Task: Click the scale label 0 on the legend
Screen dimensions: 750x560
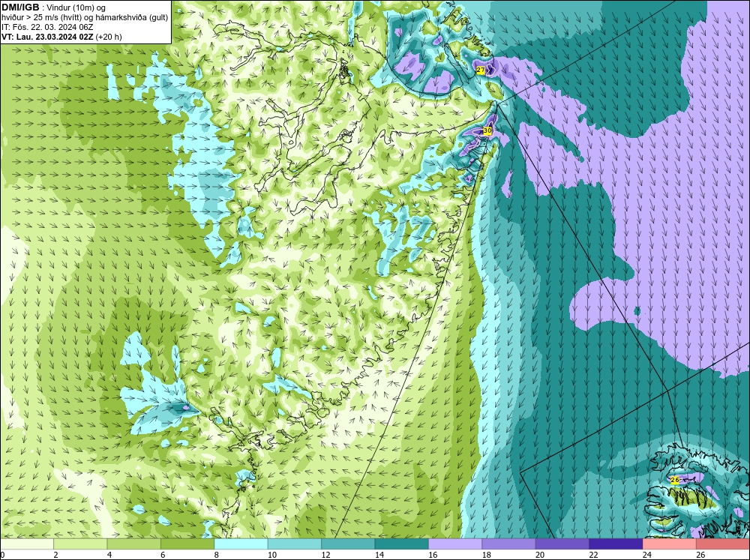Action: (x=2, y=555)
